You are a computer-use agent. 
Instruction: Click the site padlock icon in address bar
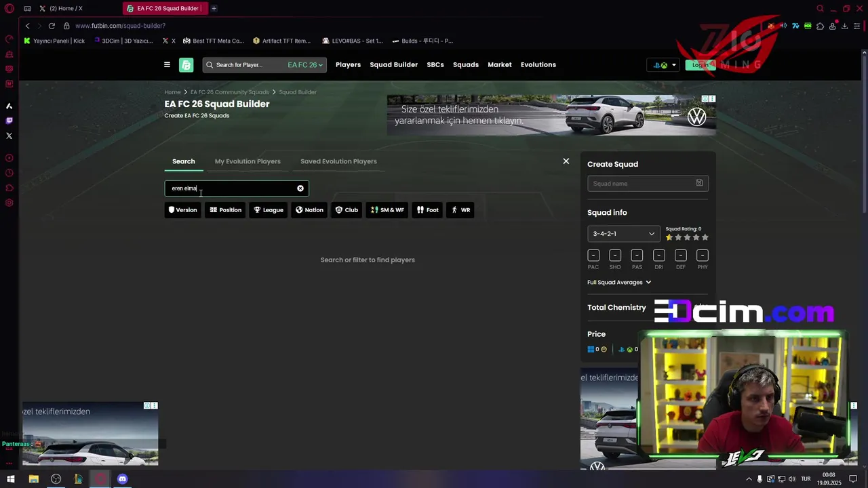pos(66,26)
